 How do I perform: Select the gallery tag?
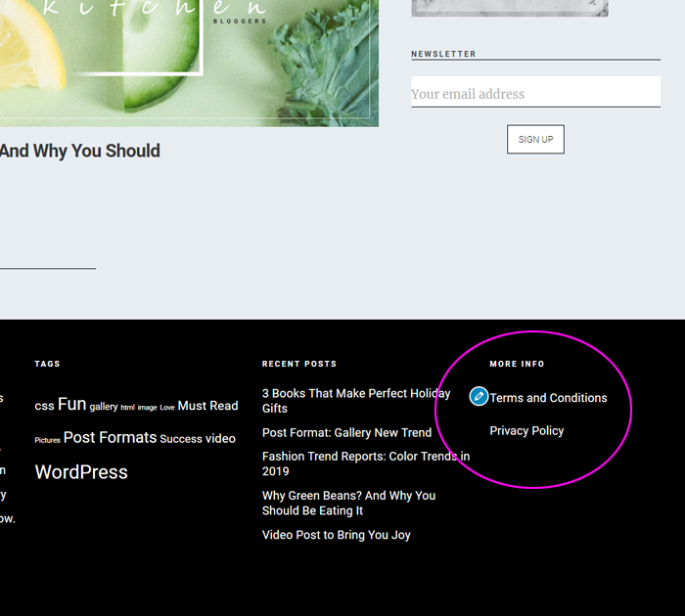pos(104,407)
